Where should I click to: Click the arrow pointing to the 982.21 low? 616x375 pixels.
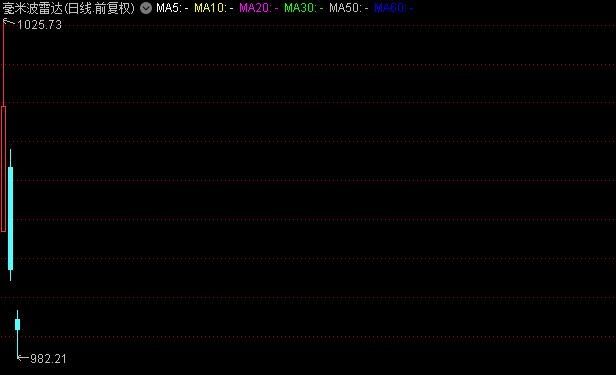(23, 358)
